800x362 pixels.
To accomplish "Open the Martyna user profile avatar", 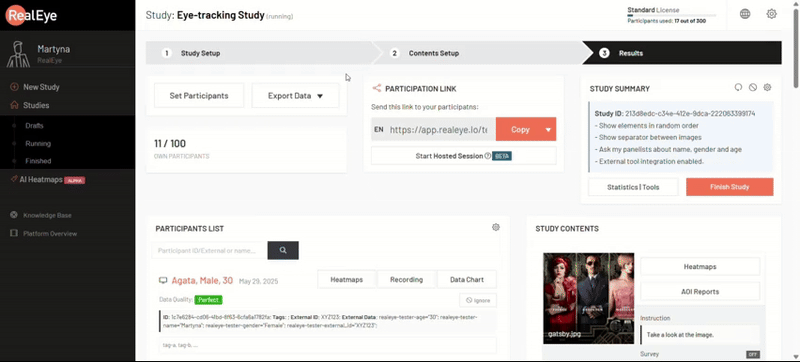I will [18, 54].
